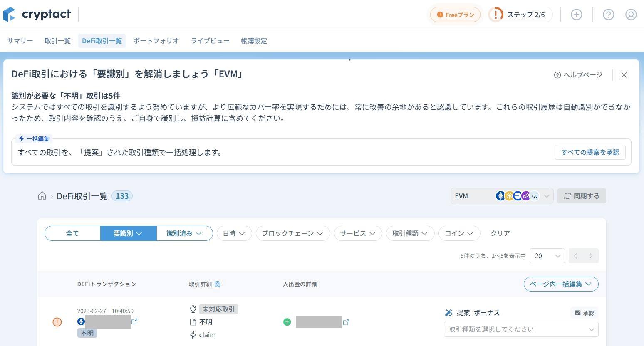Check the 承認 approve checkbox
This screenshot has height=346, width=644.
click(x=585, y=313)
